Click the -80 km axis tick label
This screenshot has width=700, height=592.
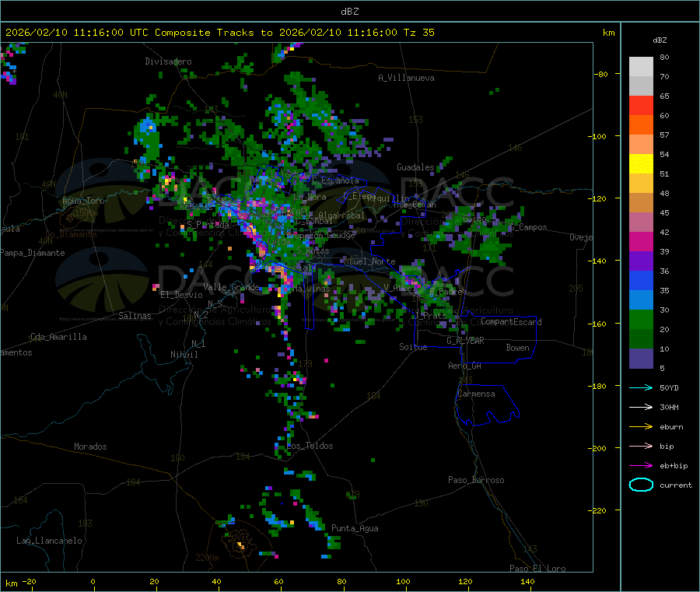600,74
